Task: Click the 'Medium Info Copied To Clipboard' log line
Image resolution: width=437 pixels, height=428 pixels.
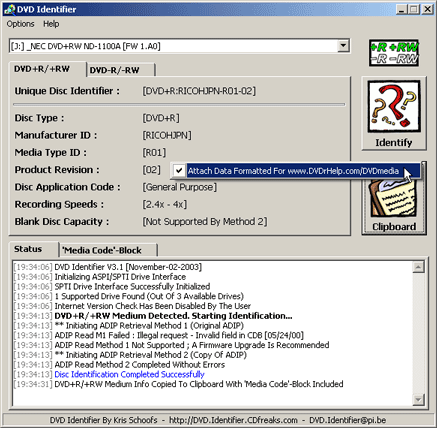Action: pos(199,384)
